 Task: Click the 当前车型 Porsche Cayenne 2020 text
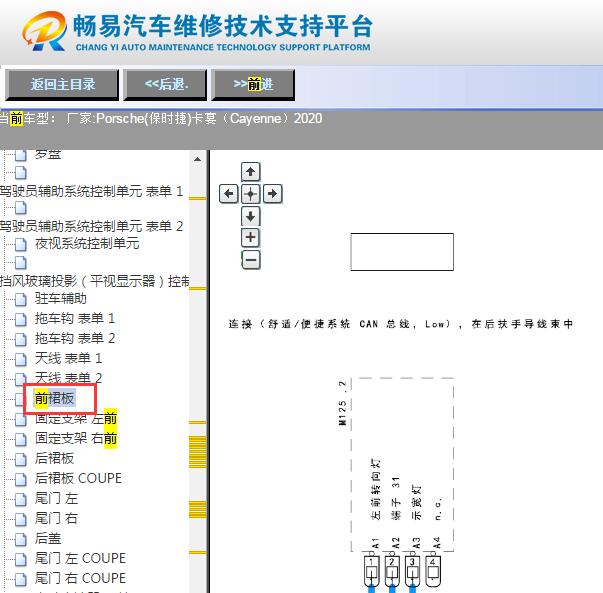161,118
